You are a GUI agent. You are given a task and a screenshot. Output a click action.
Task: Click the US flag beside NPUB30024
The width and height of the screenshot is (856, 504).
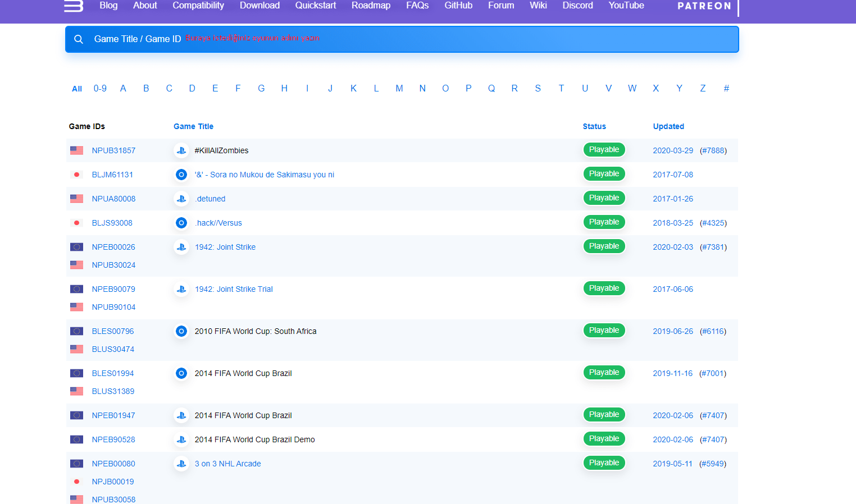(76, 265)
